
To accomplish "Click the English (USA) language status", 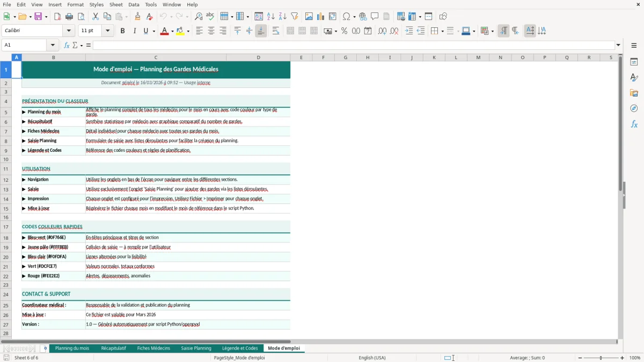I will pos(372,358).
